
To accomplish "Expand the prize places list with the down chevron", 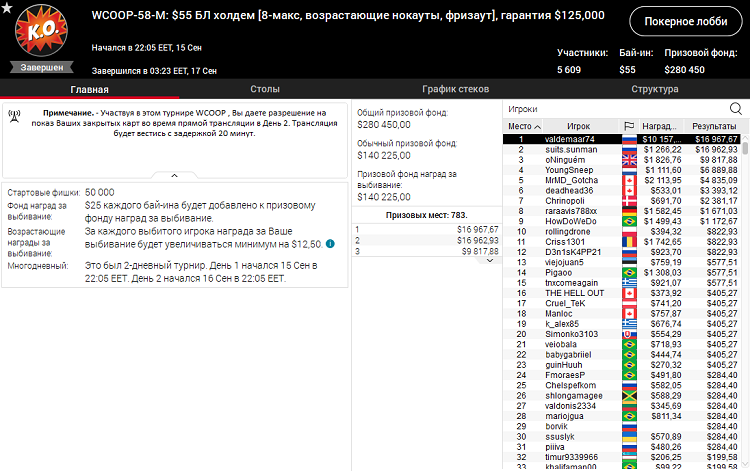I will 490,261.
